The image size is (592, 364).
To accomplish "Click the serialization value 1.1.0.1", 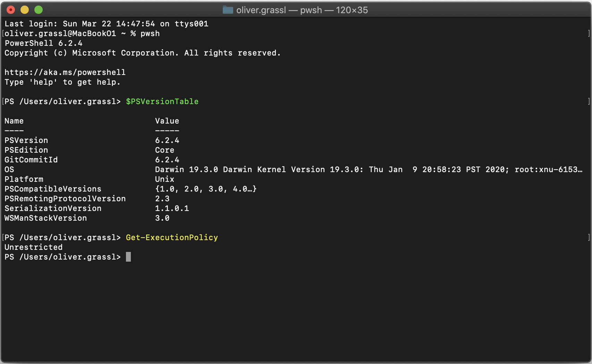I will [x=172, y=209].
